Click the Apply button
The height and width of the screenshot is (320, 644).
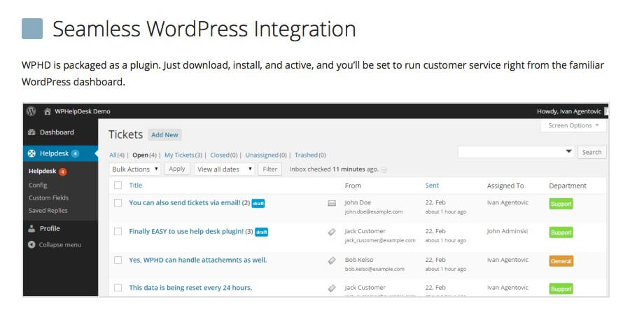(x=177, y=169)
